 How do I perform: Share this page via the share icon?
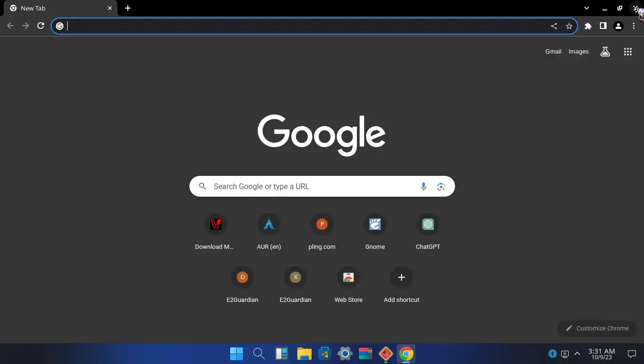[554, 26]
